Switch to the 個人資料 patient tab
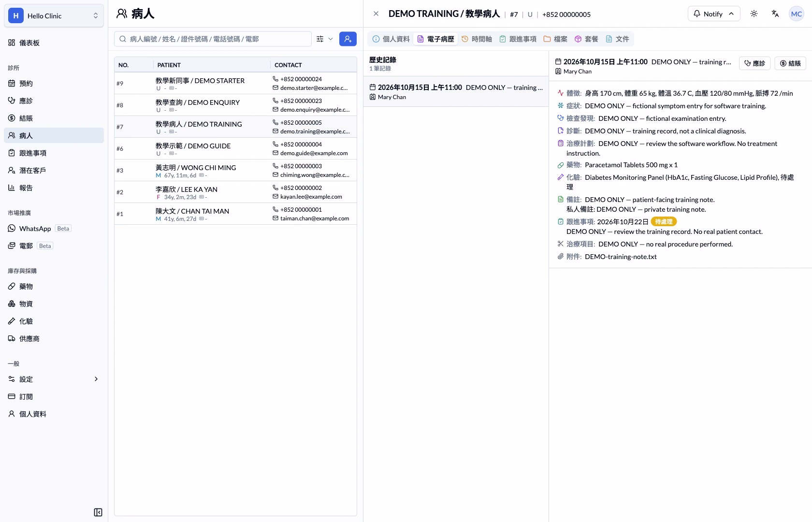 (x=391, y=39)
